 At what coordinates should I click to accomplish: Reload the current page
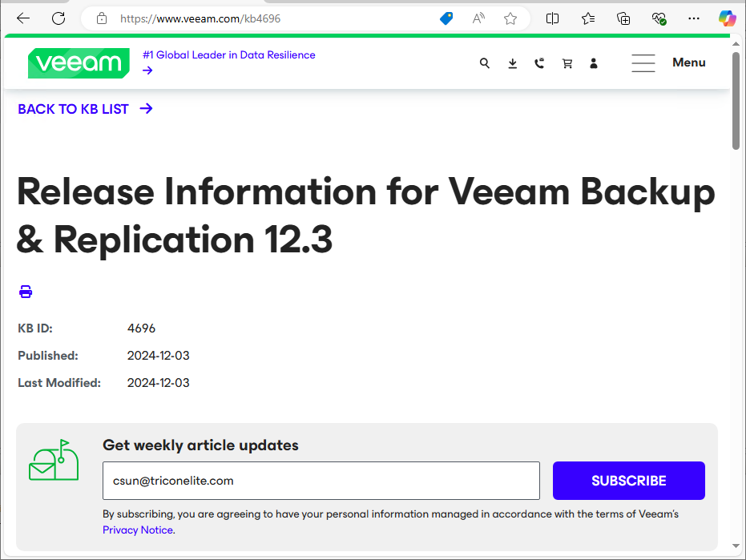point(58,18)
